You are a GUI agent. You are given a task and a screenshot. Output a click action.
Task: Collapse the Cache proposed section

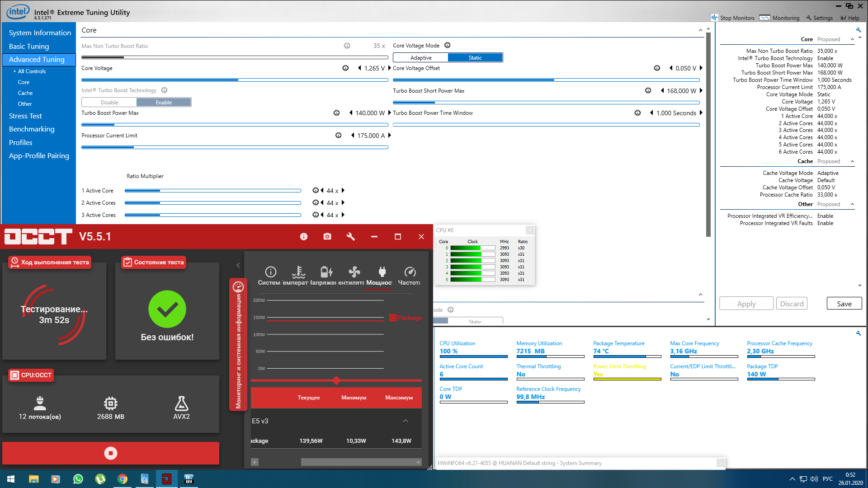point(852,161)
